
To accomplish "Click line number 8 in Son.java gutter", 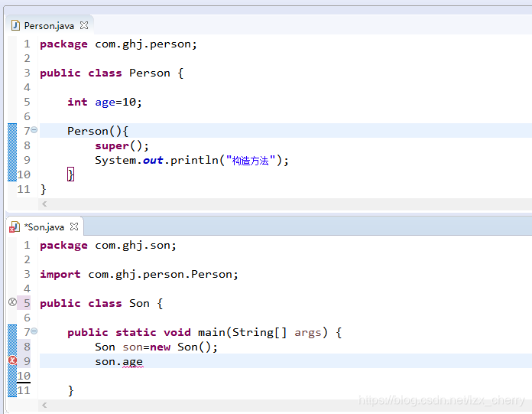I will click(x=27, y=347).
